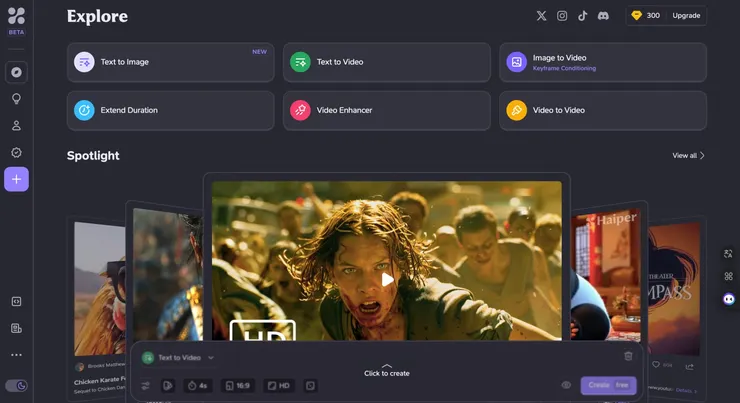Select the second spotlight thumbnail left of the center video
Screen dimensions: 740x403
(x=168, y=274)
